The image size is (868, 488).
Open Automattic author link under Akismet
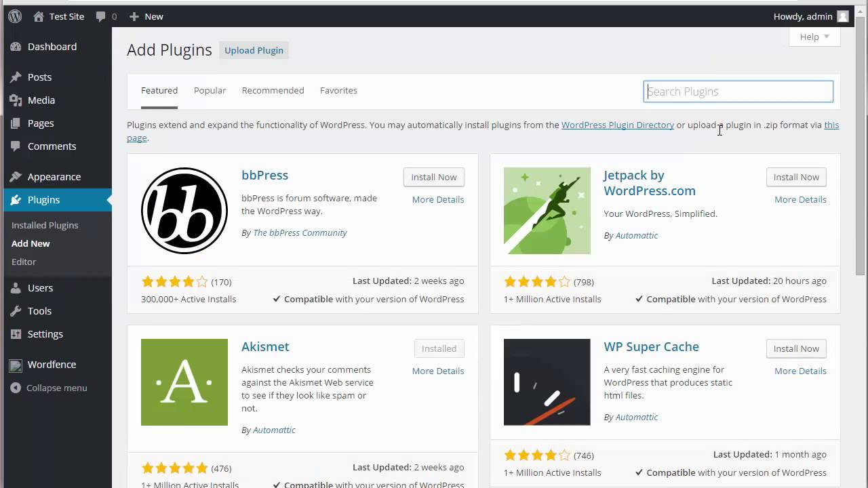tap(274, 430)
